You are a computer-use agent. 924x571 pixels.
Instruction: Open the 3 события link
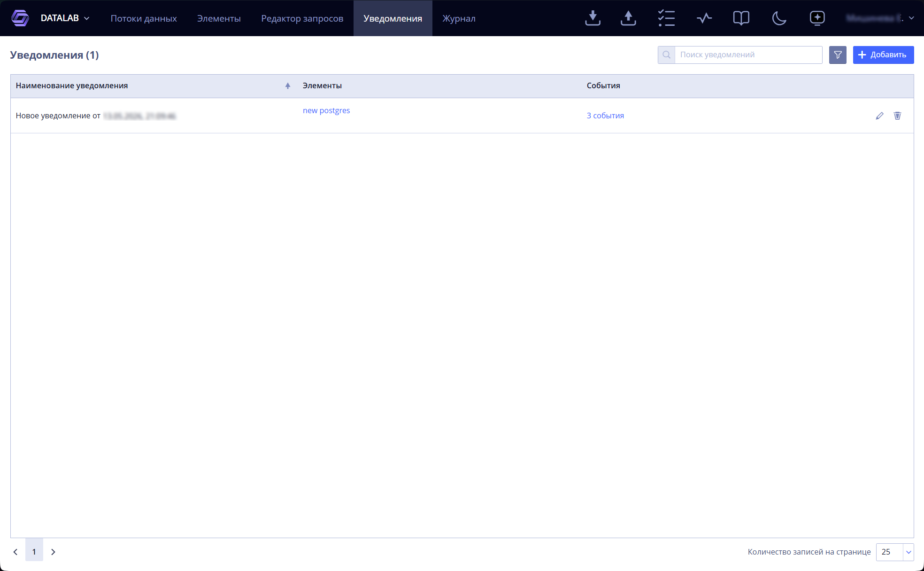pyautogui.click(x=605, y=116)
